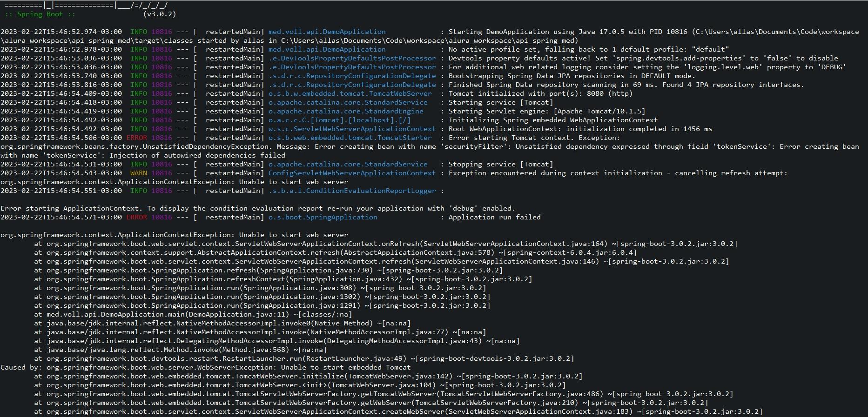Click the 'w.s.c.ServletWebServerApplicationContext' logger name
The height and width of the screenshot is (417, 868).
352,129
